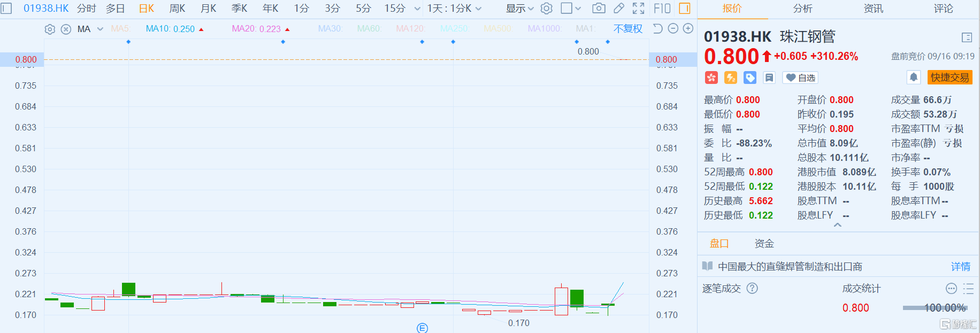Select the pencil drawing tool

point(618,9)
